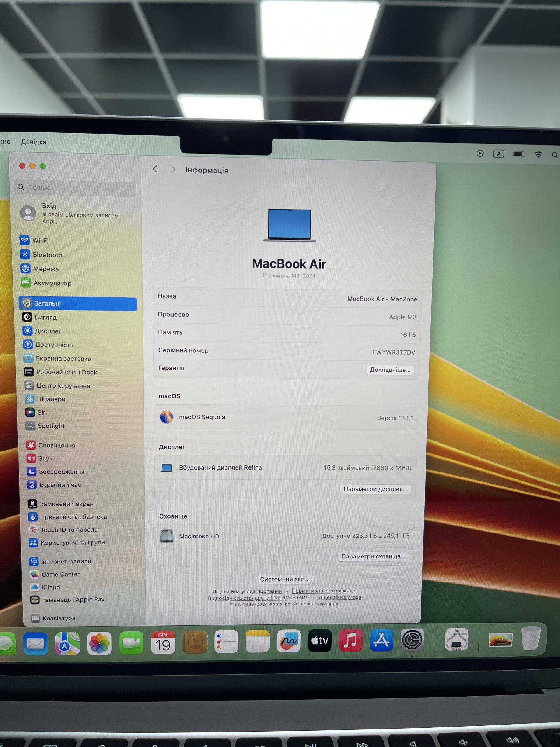The image size is (560, 747).
Task: Go back with the left chevron
Action: pos(155,169)
